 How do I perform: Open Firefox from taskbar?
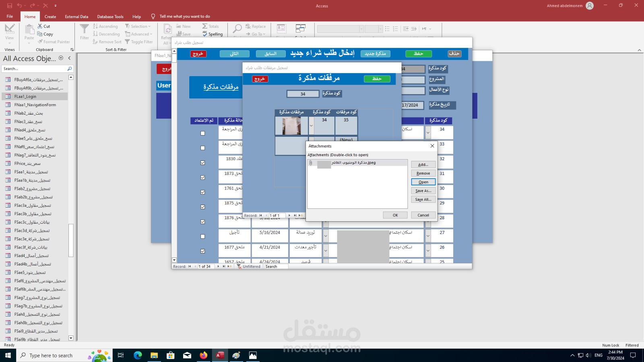[x=203, y=355]
